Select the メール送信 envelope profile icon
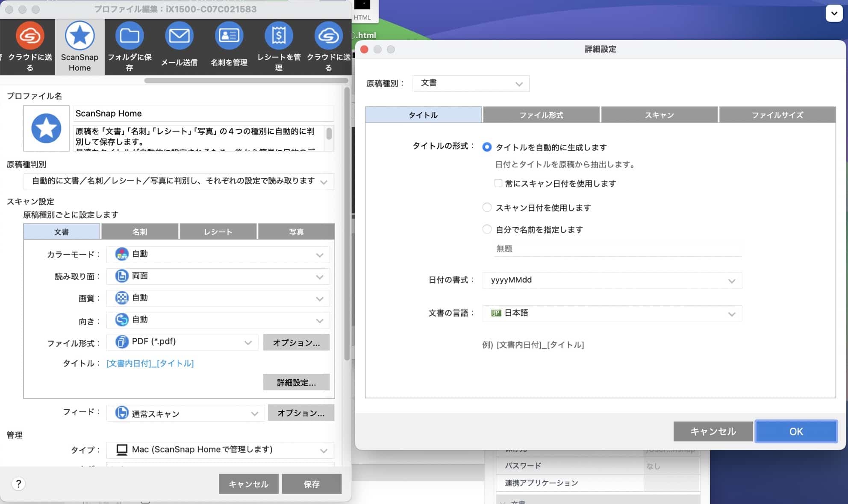 point(179,35)
